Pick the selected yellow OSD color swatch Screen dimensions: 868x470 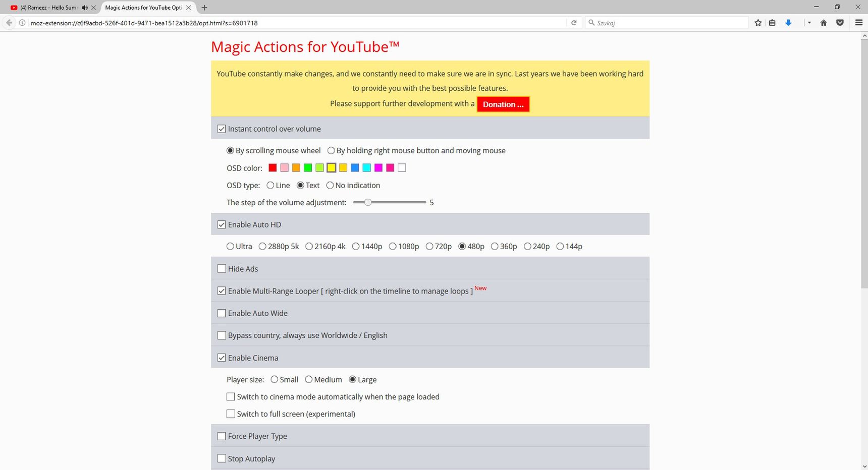[x=331, y=168]
